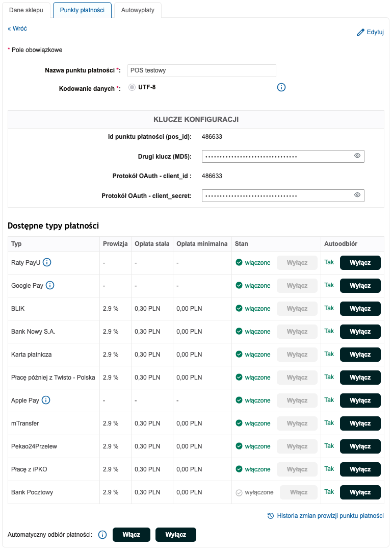Enable Bank Pocztowy with Włącz button

(x=299, y=492)
